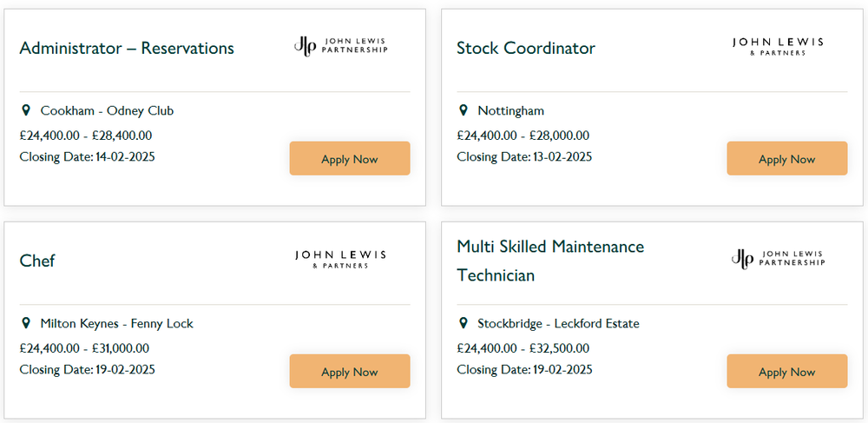Click John Lewis & Partners logo on Stock Coordinator card
This screenshot has width=868, height=423.
click(778, 47)
